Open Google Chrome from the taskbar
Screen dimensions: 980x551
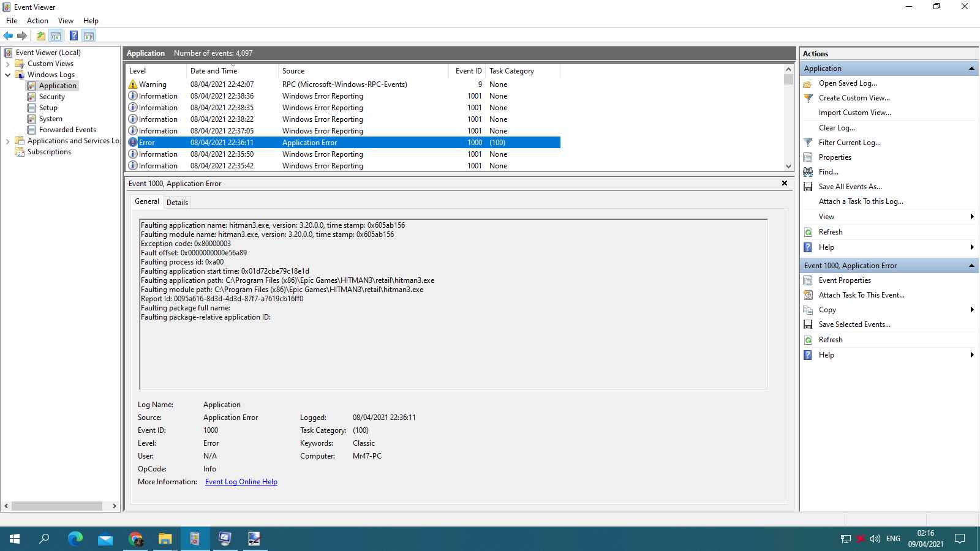pos(135,539)
